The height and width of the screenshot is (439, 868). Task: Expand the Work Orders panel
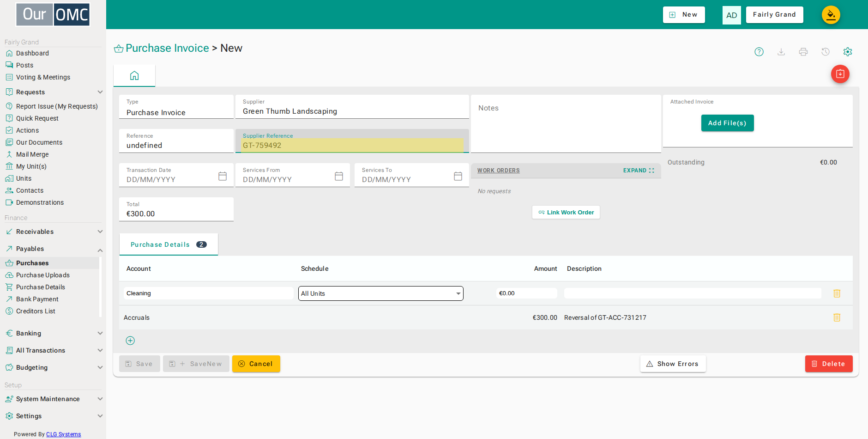(639, 171)
